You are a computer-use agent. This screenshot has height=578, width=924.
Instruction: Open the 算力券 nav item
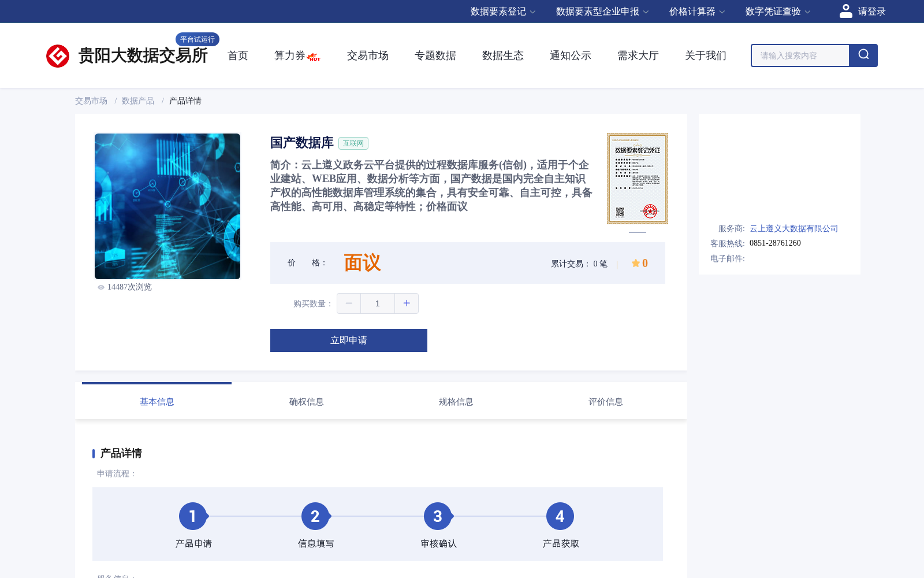coord(290,55)
